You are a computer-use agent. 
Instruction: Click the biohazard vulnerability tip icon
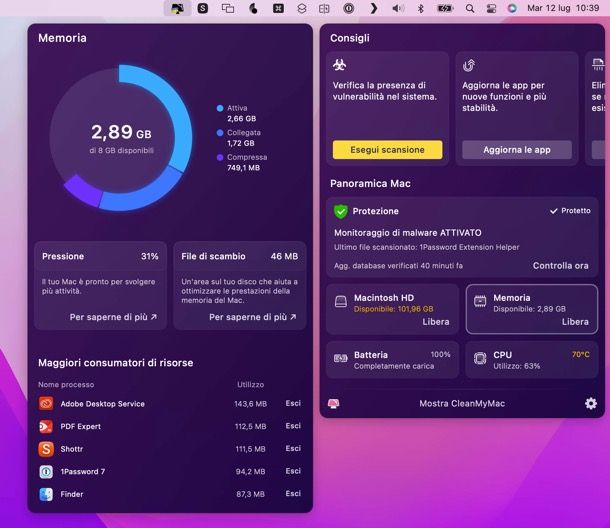[x=340, y=65]
